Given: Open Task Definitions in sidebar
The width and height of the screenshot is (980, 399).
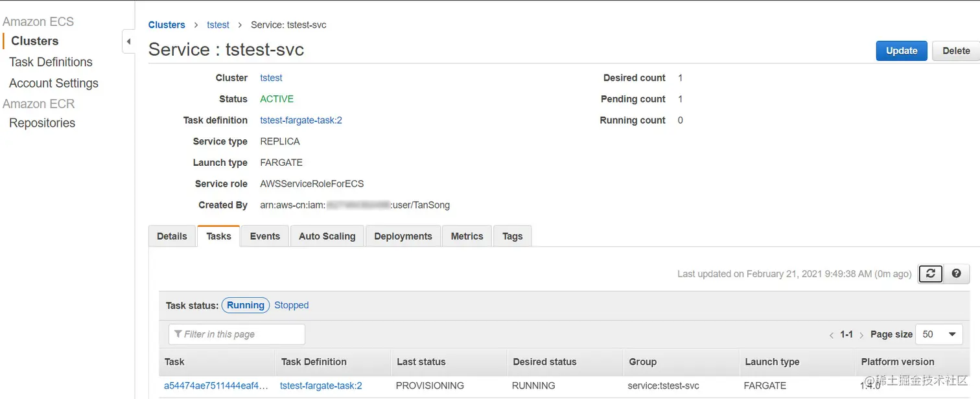Looking at the screenshot, I should pos(51,62).
